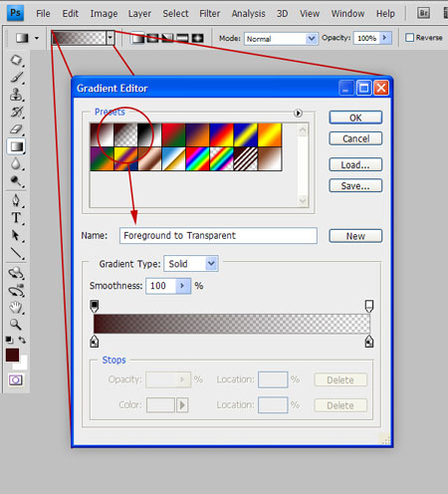Select the Pen tool
Viewport: 448px width, 494px height.
point(16,200)
